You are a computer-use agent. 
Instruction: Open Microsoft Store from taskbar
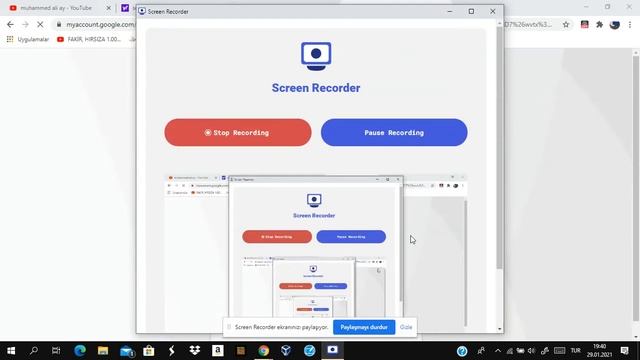(149, 351)
